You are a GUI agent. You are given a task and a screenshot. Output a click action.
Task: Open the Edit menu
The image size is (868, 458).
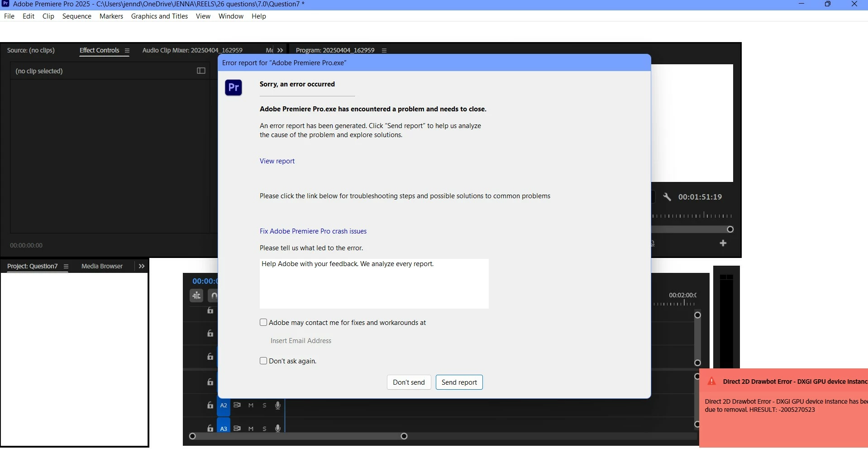(x=29, y=16)
